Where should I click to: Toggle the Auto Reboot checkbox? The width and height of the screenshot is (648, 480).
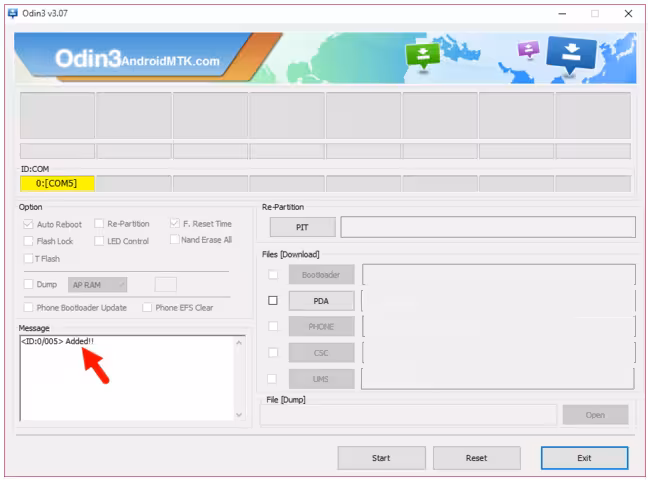pyautogui.click(x=28, y=224)
